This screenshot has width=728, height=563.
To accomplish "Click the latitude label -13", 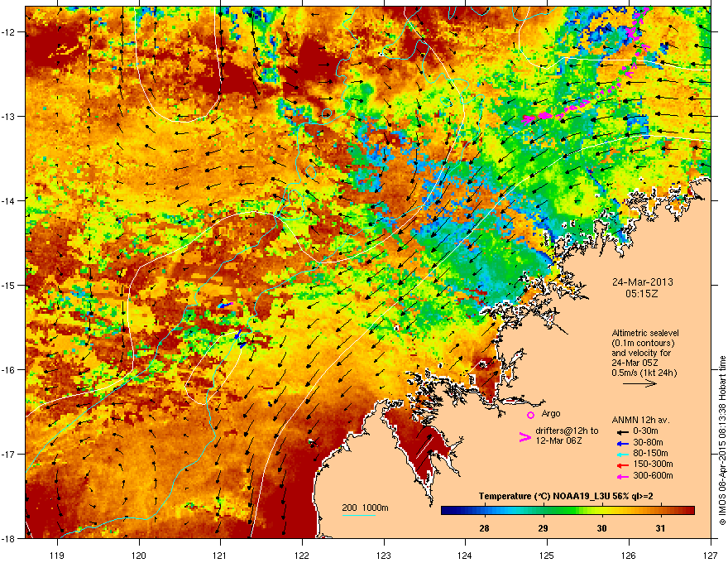I will point(8,116).
